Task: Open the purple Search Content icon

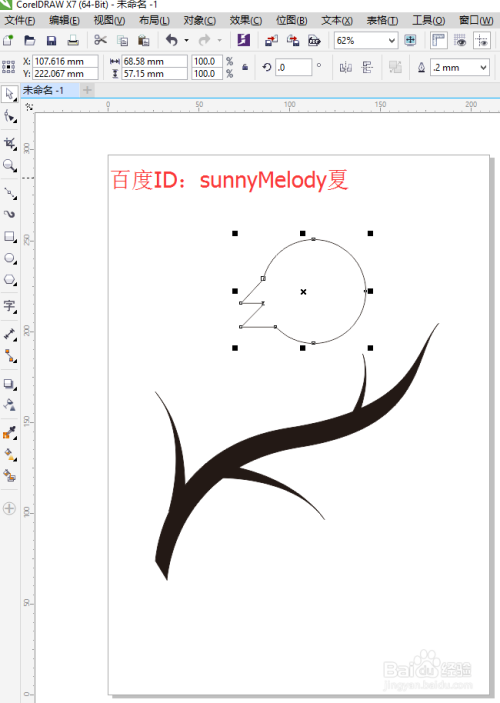Action: pyautogui.click(x=243, y=40)
